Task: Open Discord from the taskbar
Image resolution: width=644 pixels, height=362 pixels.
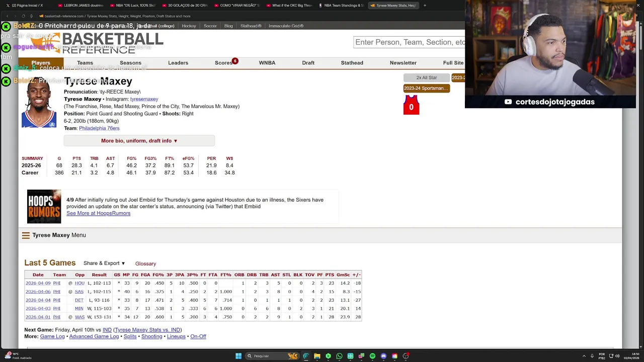Action: click(x=383, y=356)
